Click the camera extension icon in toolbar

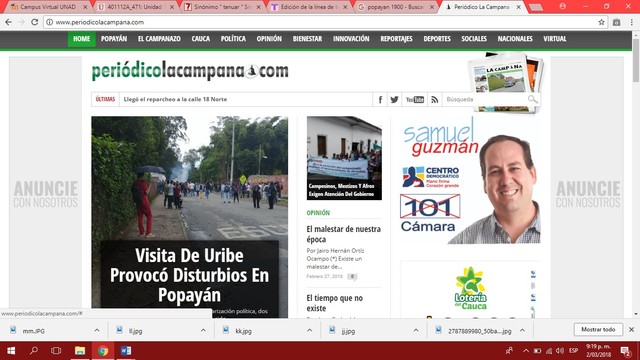click(616, 22)
